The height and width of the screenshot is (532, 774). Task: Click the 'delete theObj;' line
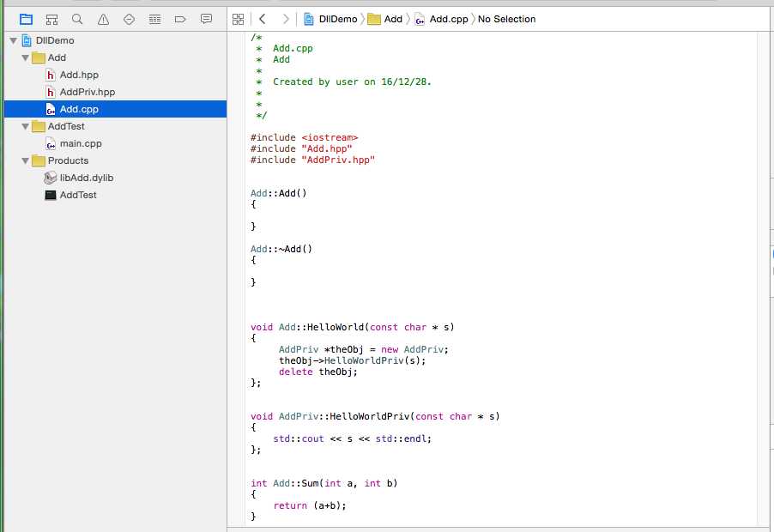point(317,372)
